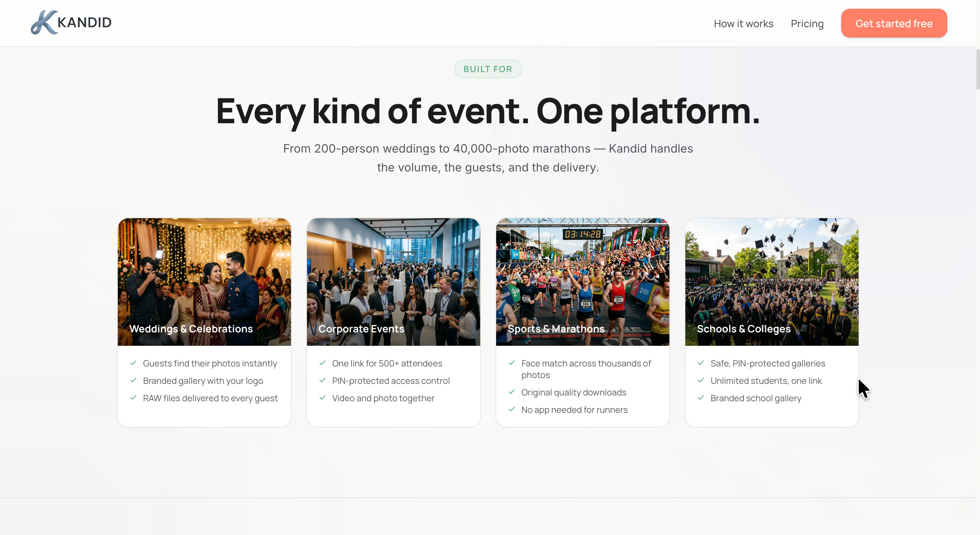This screenshot has width=980, height=535.
Task: Click the page vertical scrollbar thumb
Action: (977, 69)
